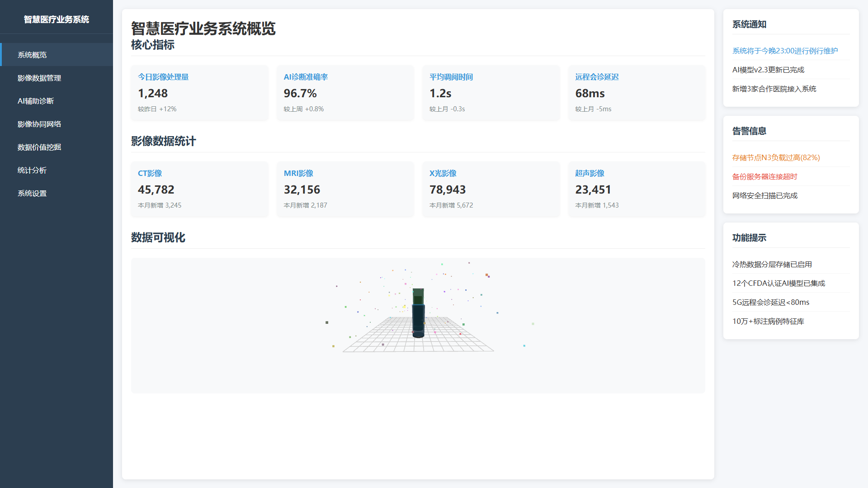Screen dimensions: 868x488
Task: Click the 存储节点N3负载过高 alert
Action: click(776, 157)
